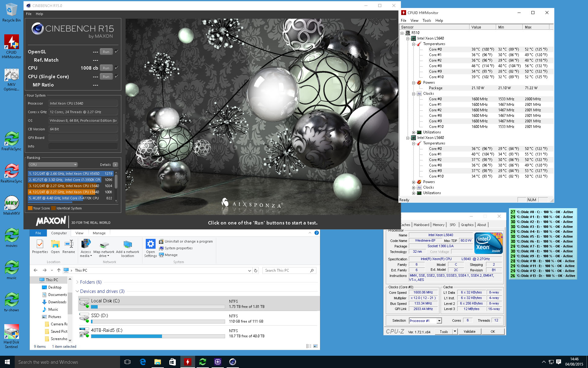Click the Search This PC field
This screenshot has height=368, width=588.
click(286, 270)
